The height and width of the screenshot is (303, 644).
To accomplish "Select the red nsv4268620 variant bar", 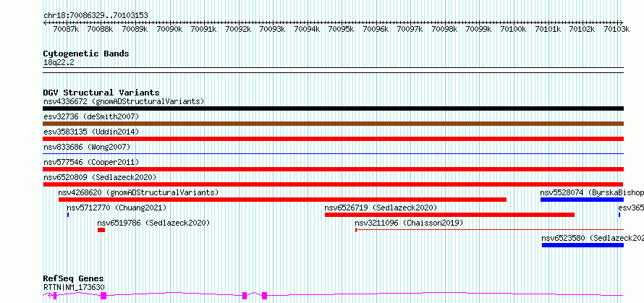I will pos(283,200).
